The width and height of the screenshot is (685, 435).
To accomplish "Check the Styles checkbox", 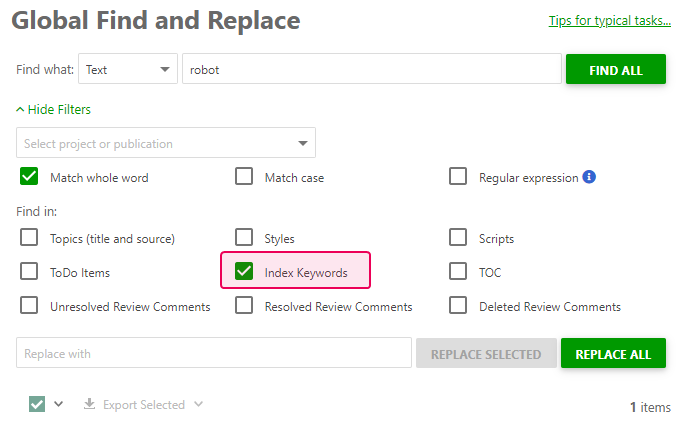I will click(244, 237).
